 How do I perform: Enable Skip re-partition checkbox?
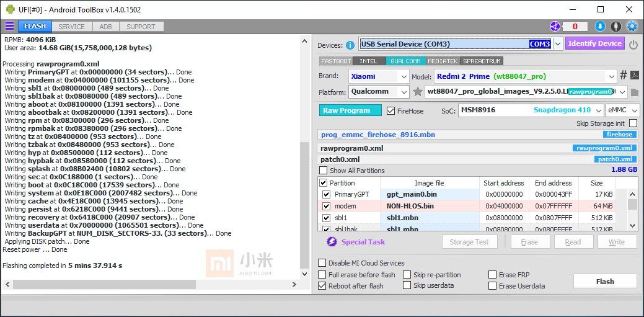coord(407,275)
